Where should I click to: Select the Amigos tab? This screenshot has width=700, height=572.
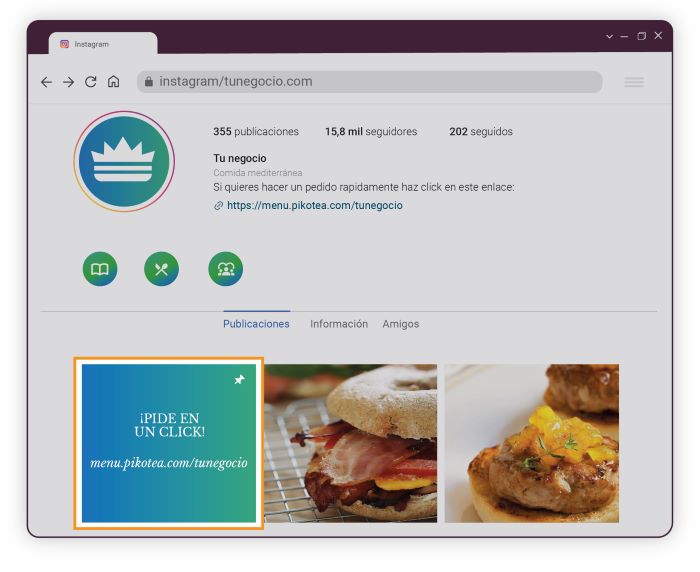400,324
